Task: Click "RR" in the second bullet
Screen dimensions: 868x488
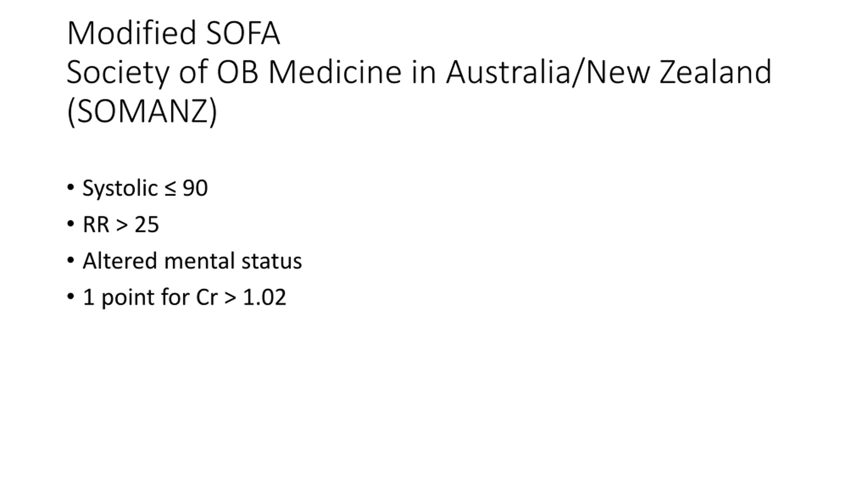Action: tap(96, 225)
